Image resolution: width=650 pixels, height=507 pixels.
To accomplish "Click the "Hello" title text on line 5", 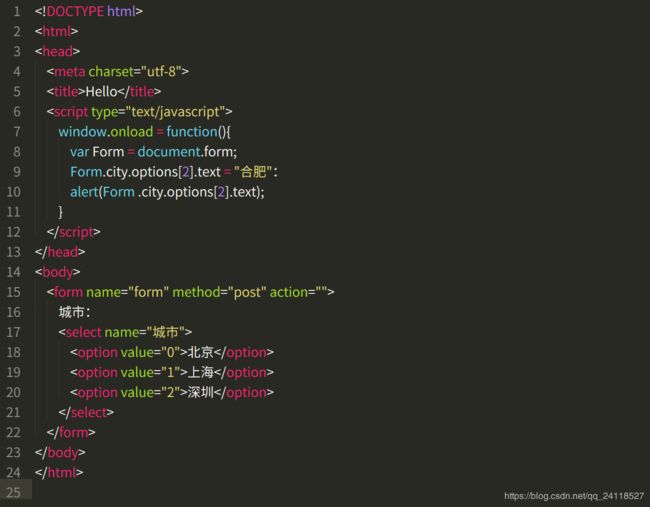I will pos(101,91).
